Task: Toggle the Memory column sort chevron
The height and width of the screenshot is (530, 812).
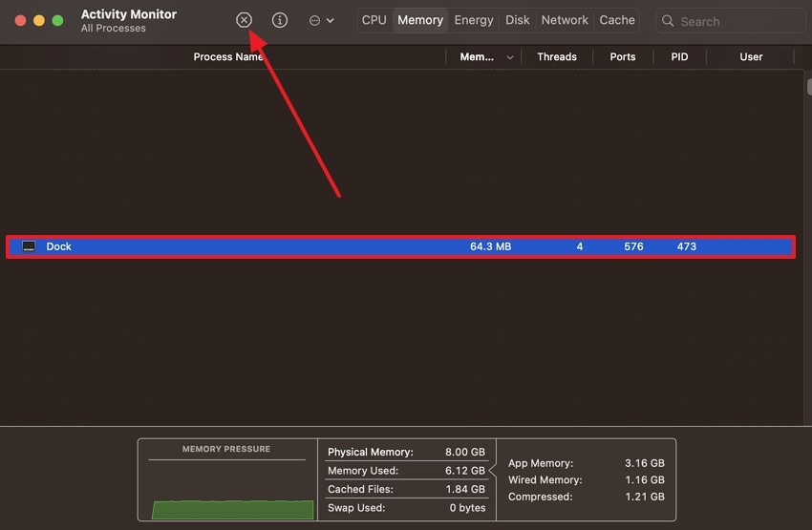Action: 510,57
